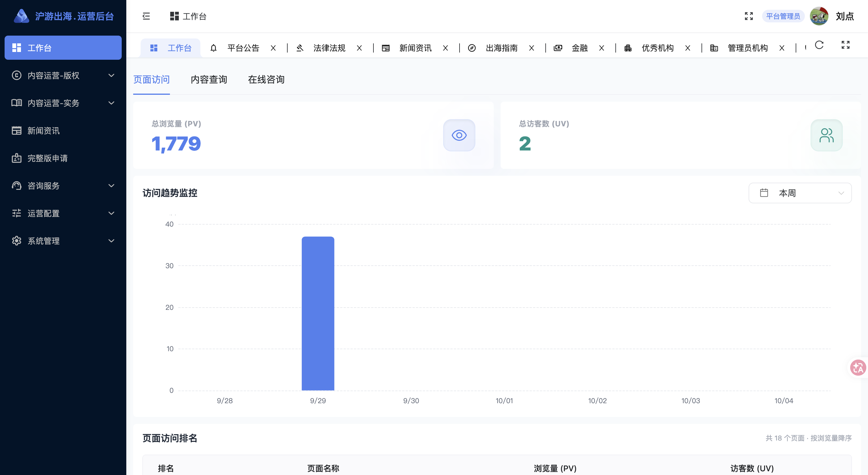
Task: Click the 浏览量 (PV) column header
Action: [x=555, y=468]
